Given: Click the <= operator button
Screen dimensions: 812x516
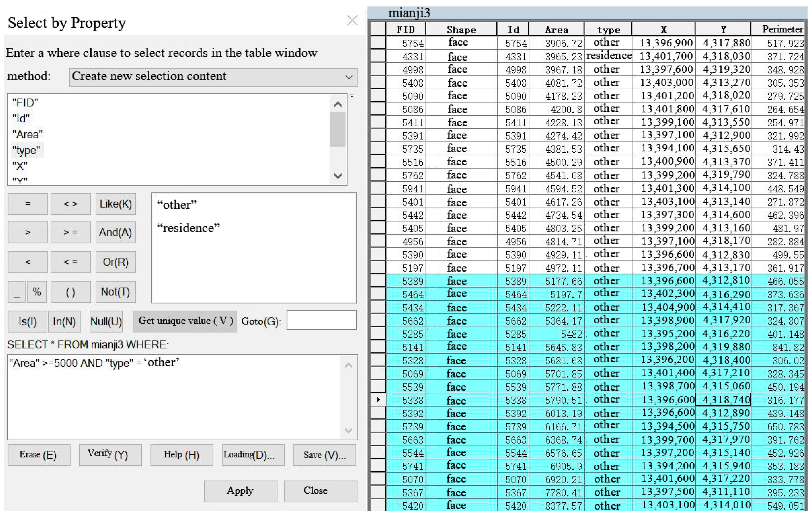Looking at the screenshot, I should 71,262.
